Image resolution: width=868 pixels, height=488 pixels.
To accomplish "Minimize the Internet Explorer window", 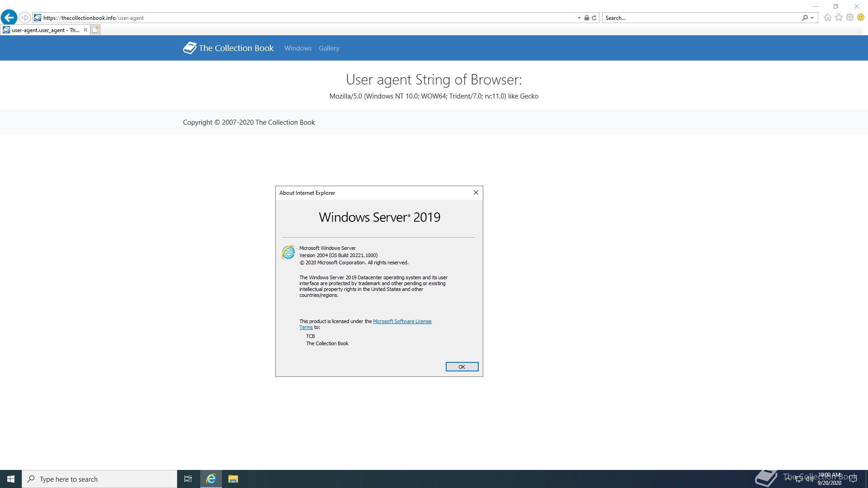I will (x=816, y=6).
